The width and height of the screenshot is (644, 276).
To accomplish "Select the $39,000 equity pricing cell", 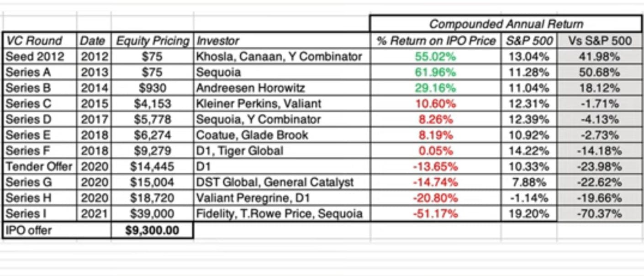I will tap(153, 213).
